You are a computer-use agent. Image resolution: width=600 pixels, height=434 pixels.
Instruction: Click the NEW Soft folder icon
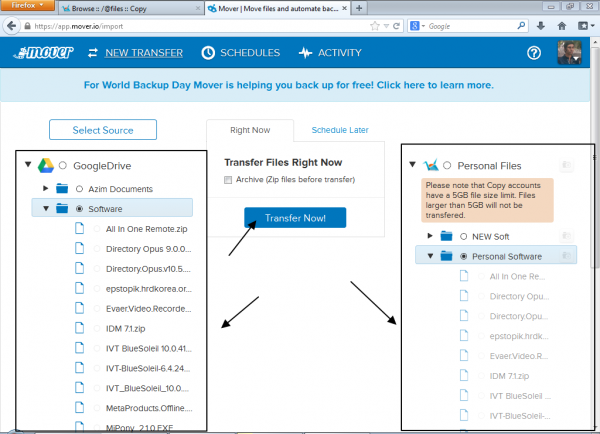(446, 236)
